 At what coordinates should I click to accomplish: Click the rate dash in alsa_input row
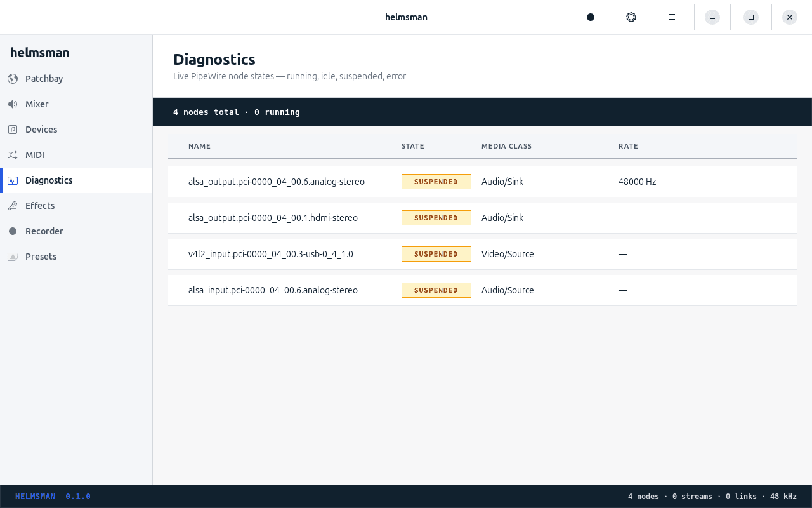[x=623, y=290]
